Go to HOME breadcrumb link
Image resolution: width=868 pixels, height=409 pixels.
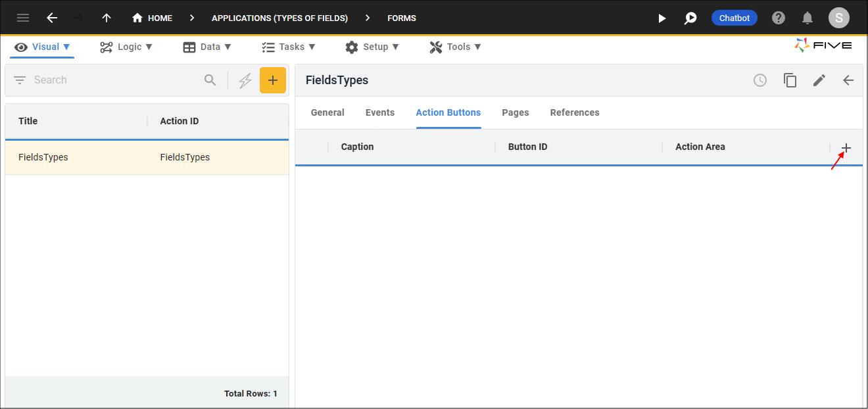[x=153, y=18]
